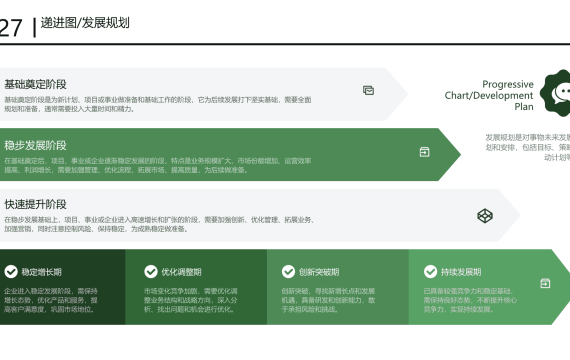Click the archive box icon in the 稳步发展阶段 arrow
Screen dimensions: 570x360
click(x=425, y=152)
